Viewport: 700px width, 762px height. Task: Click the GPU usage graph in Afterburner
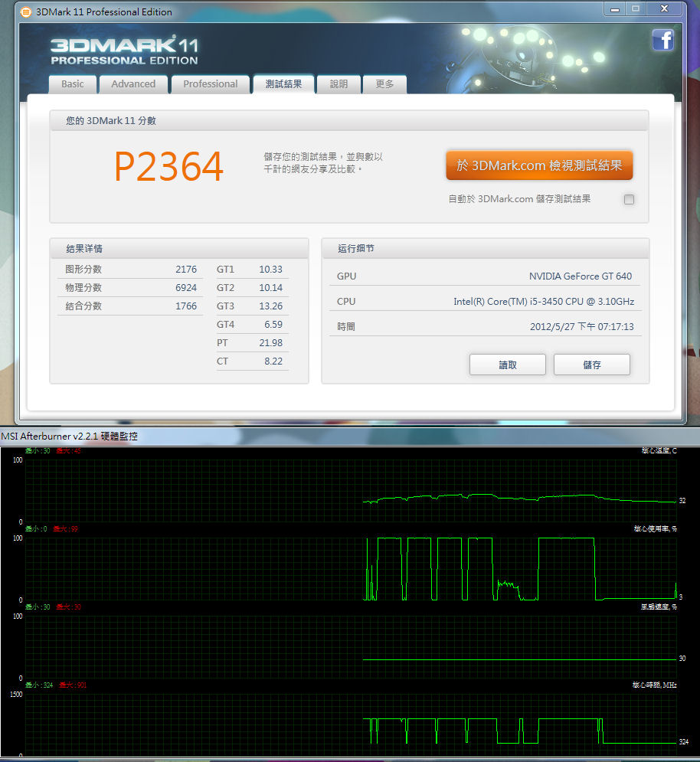[351, 569]
